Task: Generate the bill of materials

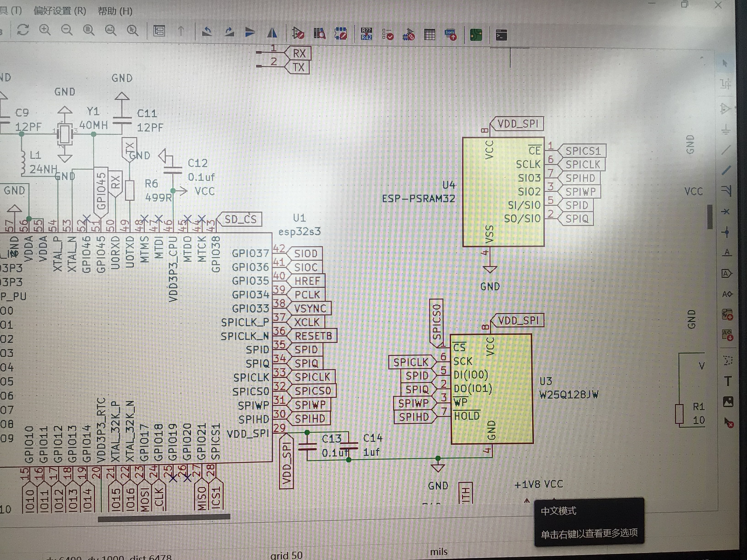Action: [451, 35]
